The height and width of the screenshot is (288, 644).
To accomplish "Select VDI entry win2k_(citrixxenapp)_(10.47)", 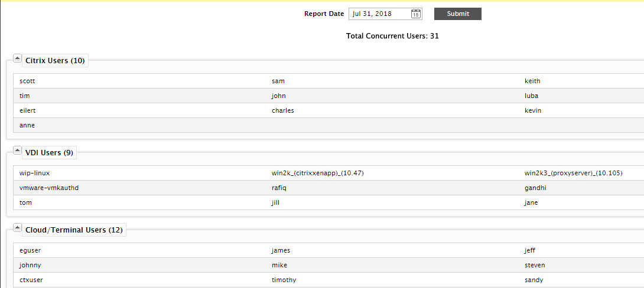I will [x=318, y=173].
